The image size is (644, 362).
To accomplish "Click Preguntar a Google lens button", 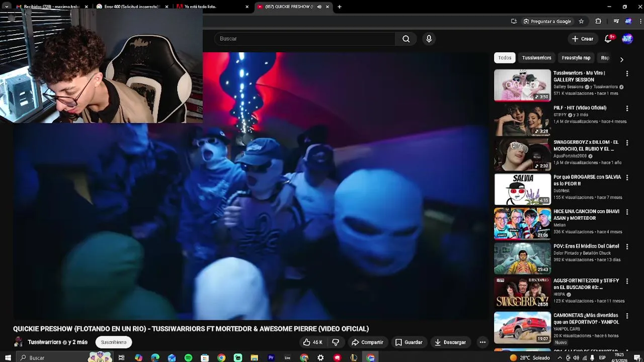I will (x=547, y=21).
